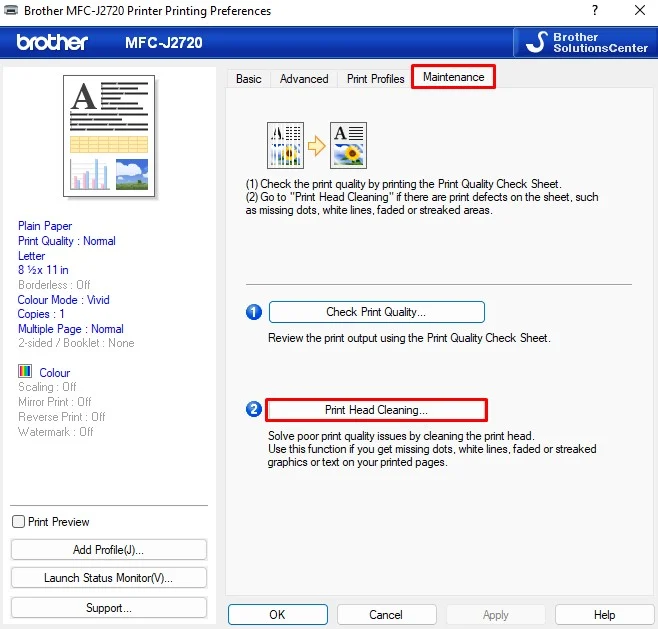This screenshot has width=658, height=629.
Task: Switch to the Basic tab
Action: click(x=248, y=79)
